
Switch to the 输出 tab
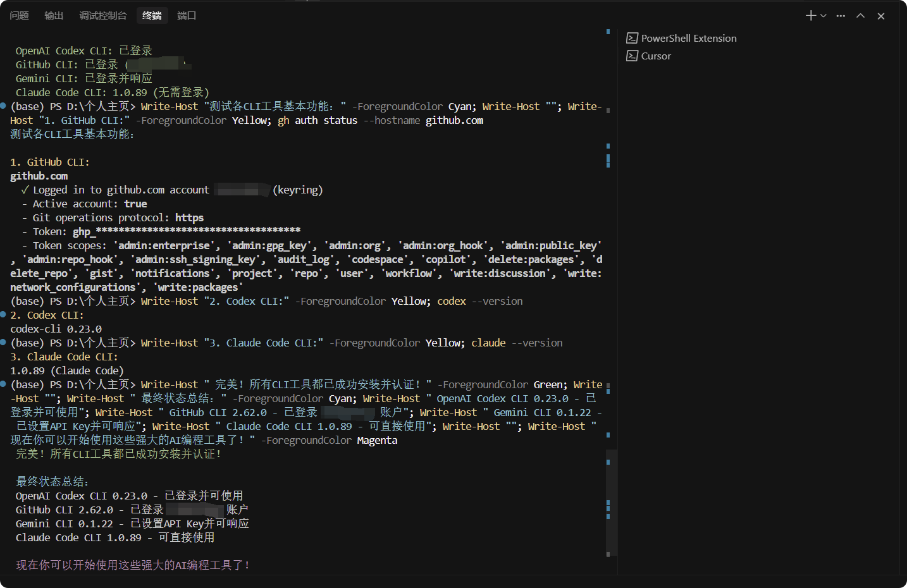point(54,16)
